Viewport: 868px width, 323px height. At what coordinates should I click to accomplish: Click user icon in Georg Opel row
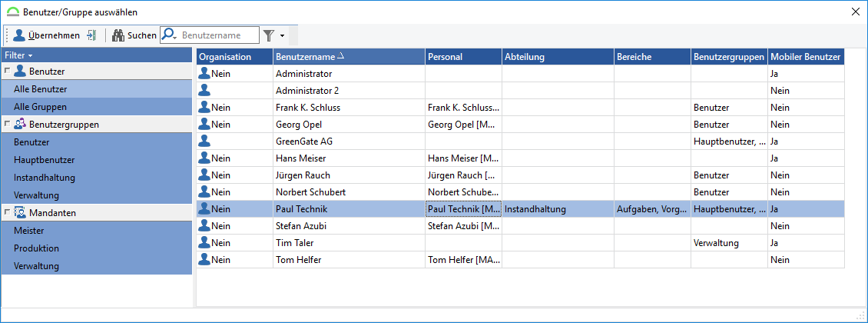[204, 124]
